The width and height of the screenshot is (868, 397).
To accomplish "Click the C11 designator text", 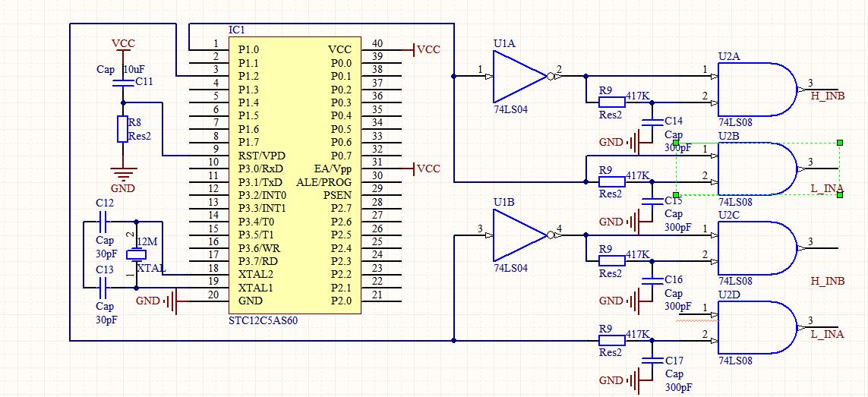I will pyautogui.click(x=144, y=82).
